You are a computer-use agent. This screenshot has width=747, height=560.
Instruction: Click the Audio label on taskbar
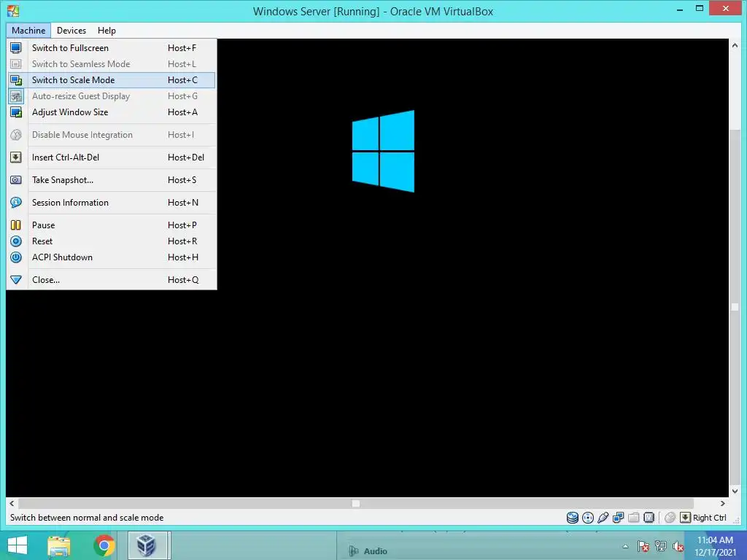click(x=376, y=551)
